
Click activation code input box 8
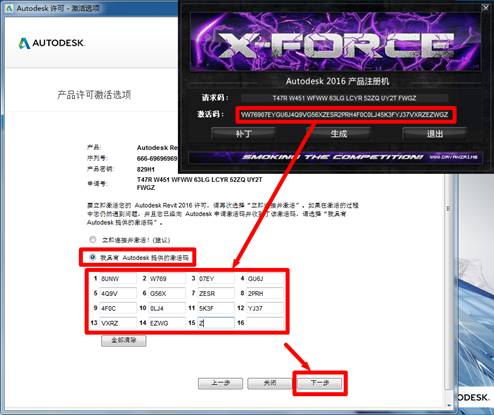click(265, 293)
